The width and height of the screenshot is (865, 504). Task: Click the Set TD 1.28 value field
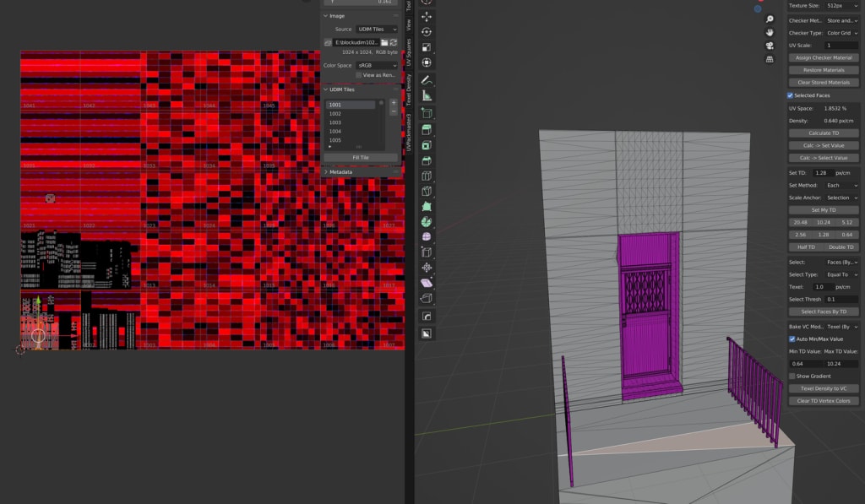point(821,173)
